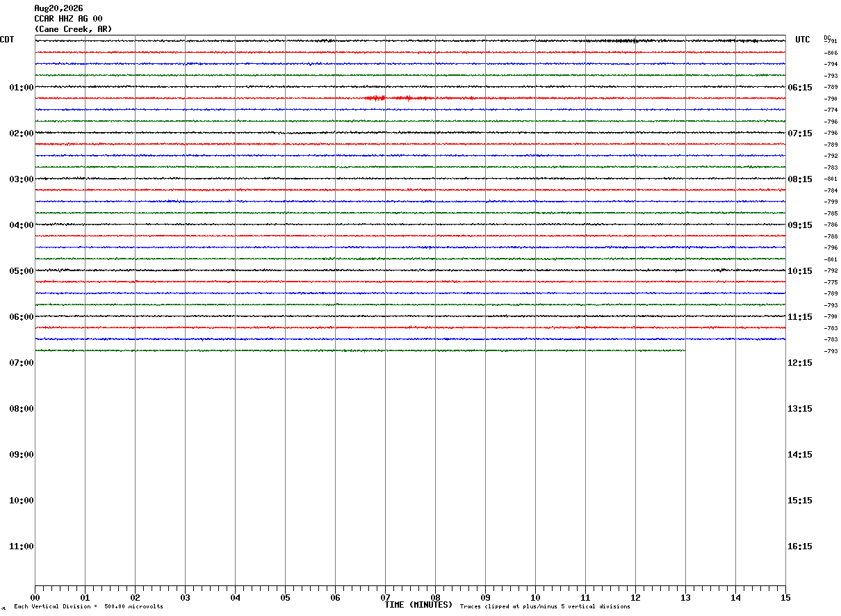Click the 00 minute axis label

[35, 598]
